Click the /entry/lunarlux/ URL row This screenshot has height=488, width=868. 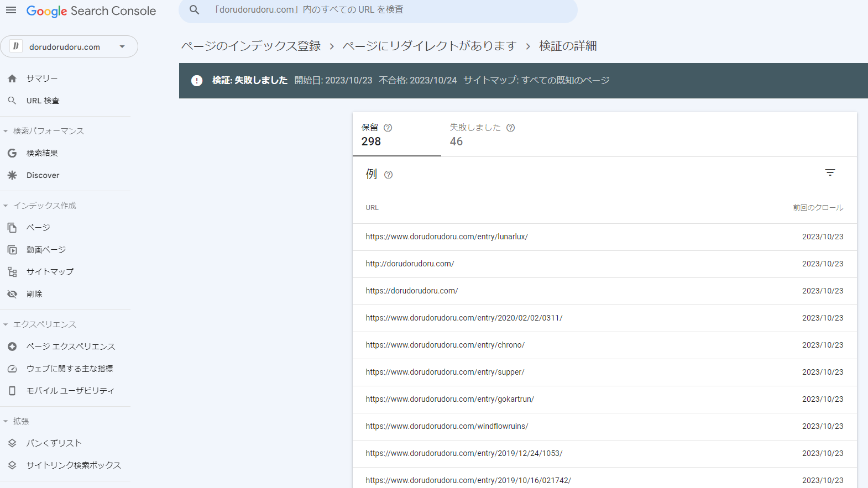(605, 237)
